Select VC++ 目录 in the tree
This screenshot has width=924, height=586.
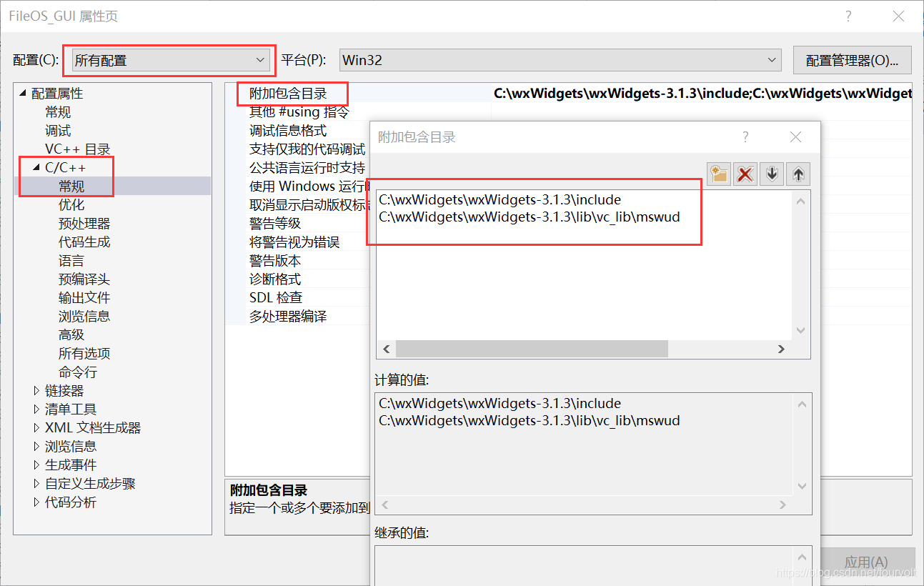coord(78,149)
